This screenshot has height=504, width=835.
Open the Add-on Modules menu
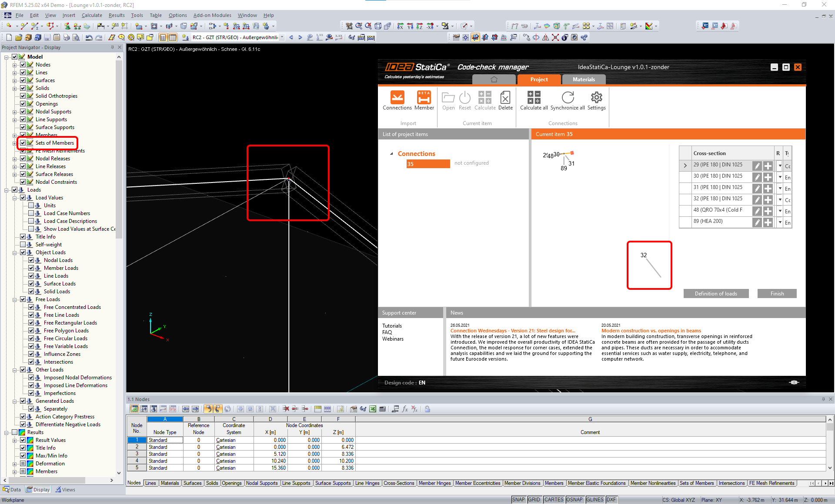(212, 15)
